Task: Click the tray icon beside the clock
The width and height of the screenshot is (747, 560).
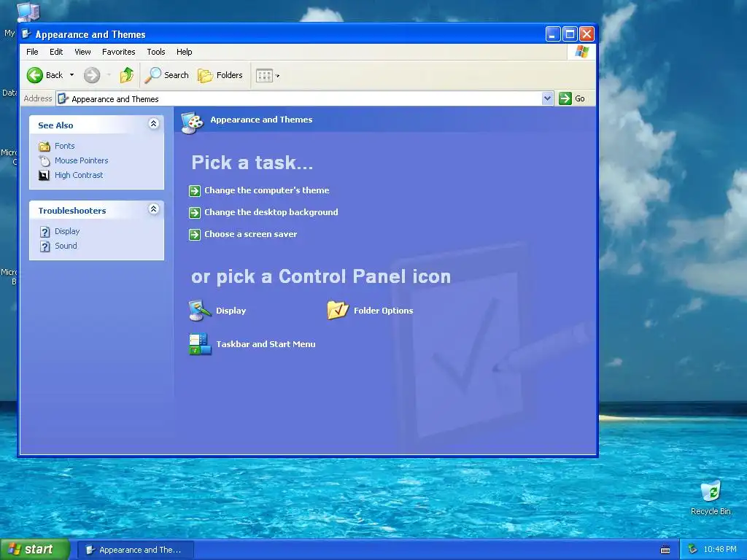Action: click(x=693, y=550)
